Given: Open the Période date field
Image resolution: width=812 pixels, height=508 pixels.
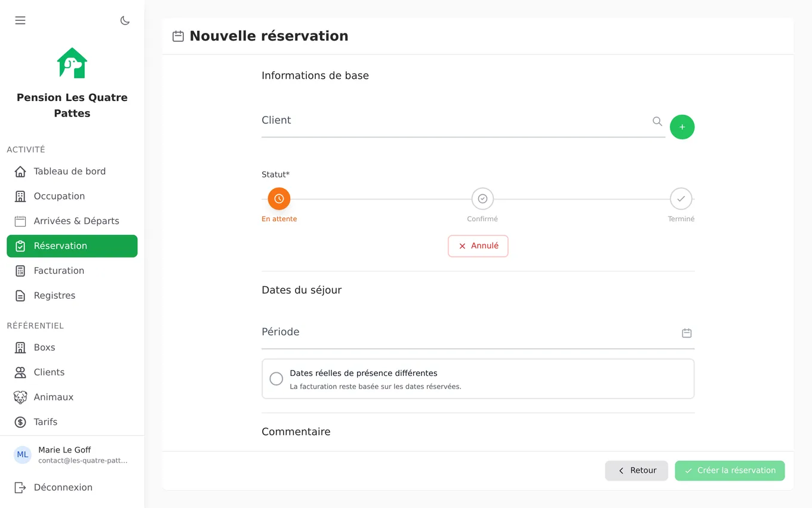Looking at the screenshot, I should pos(478,333).
